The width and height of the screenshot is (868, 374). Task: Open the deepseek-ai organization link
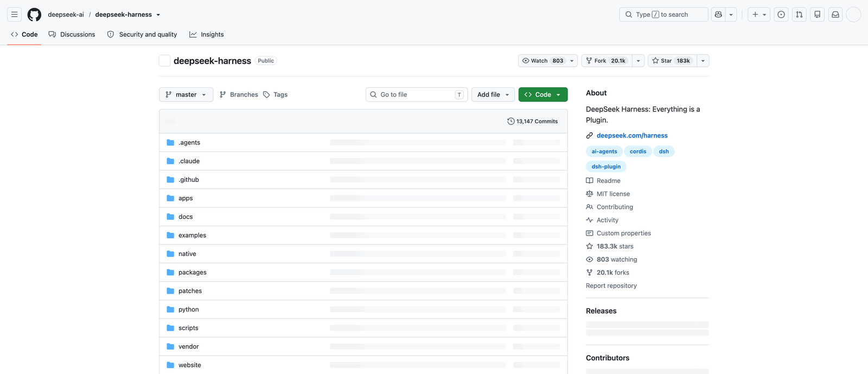point(66,15)
